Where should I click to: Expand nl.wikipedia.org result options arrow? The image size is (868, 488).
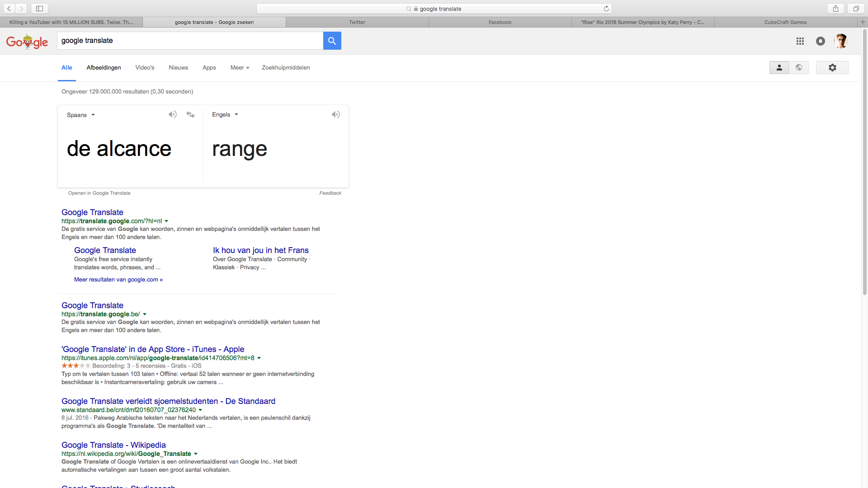196,454
